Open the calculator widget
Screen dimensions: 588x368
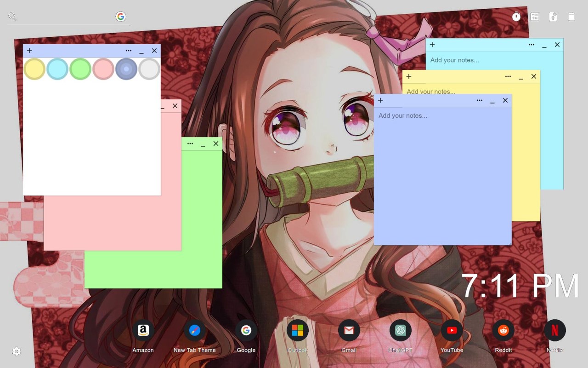[x=535, y=17]
